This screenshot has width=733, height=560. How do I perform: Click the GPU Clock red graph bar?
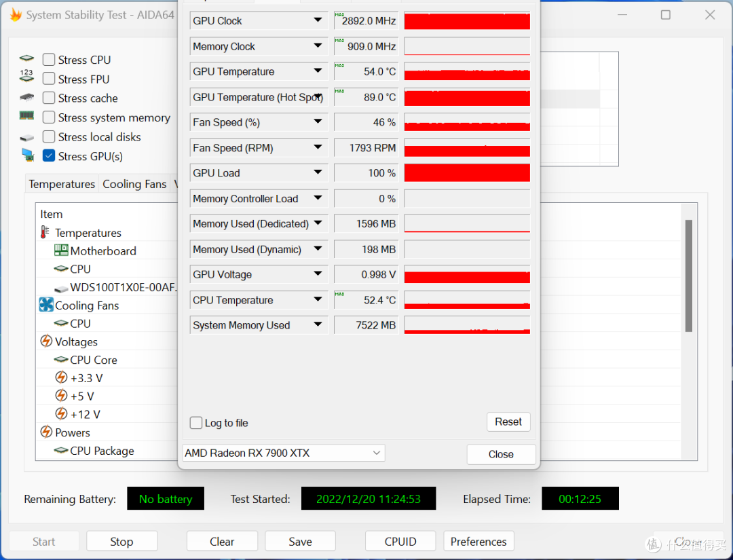[x=467, y=21]
